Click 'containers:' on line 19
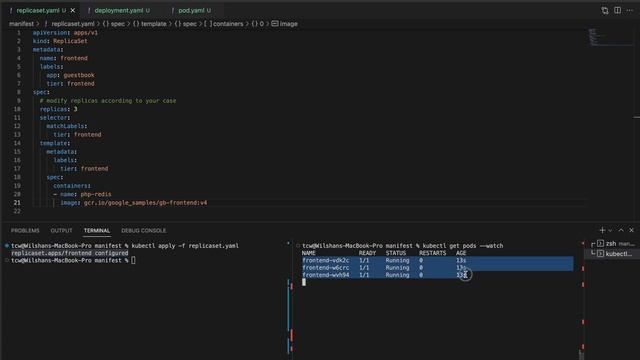Viewport: 640px width, 360px height. tap(72, 186)
